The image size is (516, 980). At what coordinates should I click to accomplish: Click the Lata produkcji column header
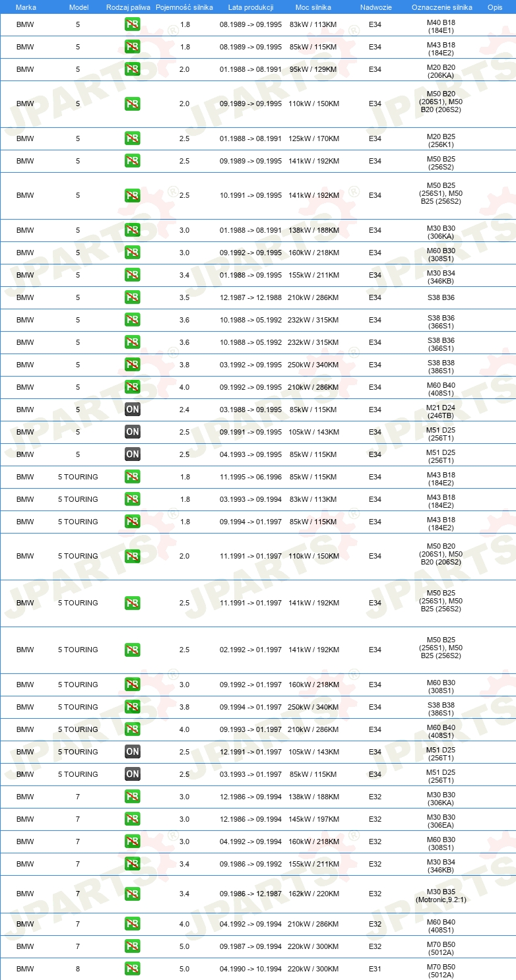tap(251, 7)
